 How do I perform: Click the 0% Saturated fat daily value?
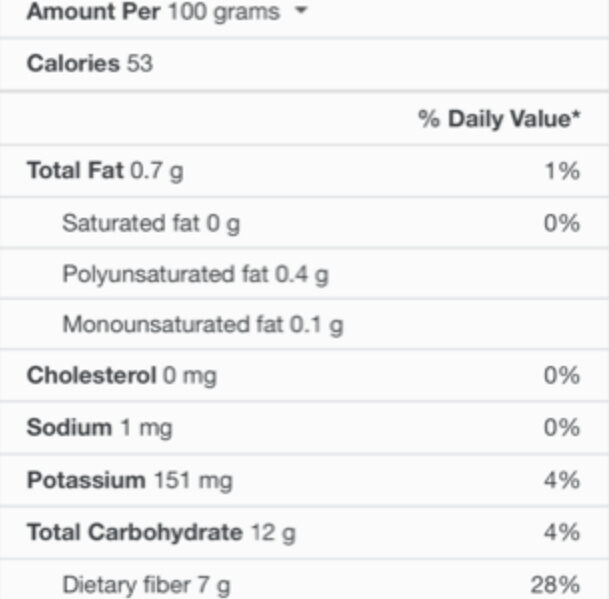562,223
